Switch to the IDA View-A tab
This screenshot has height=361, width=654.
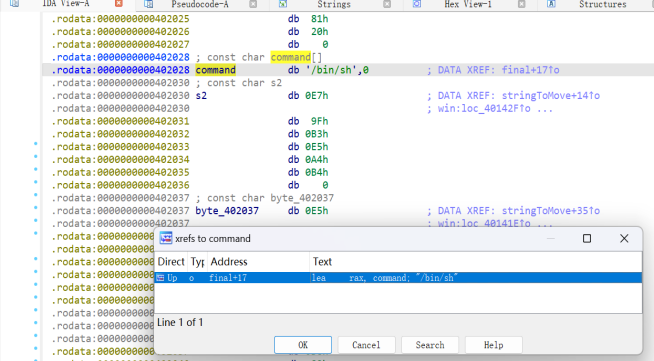click(65, 4)
